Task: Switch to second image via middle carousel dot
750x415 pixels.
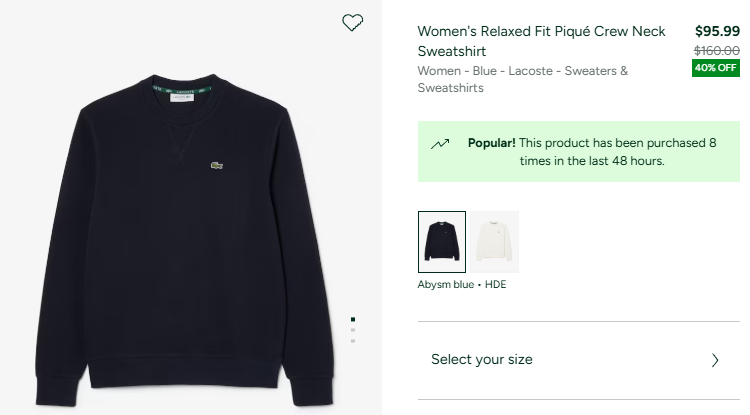Action: point(353,330)
